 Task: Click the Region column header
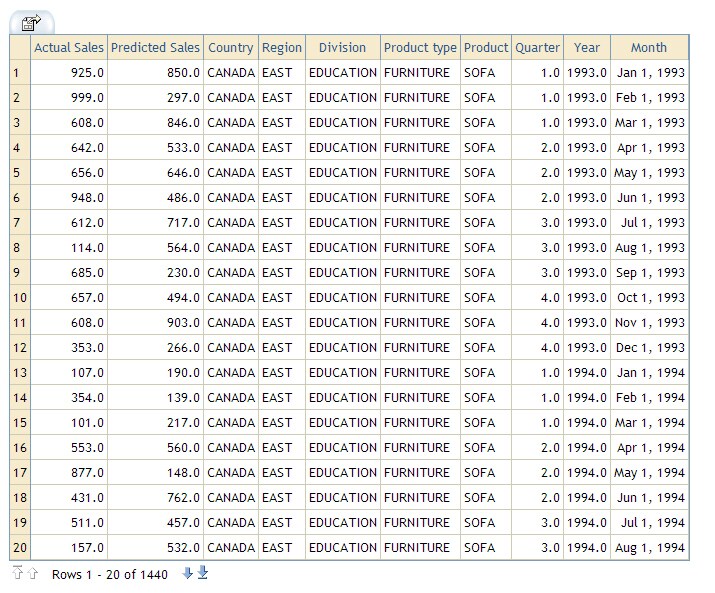(282, 47)
